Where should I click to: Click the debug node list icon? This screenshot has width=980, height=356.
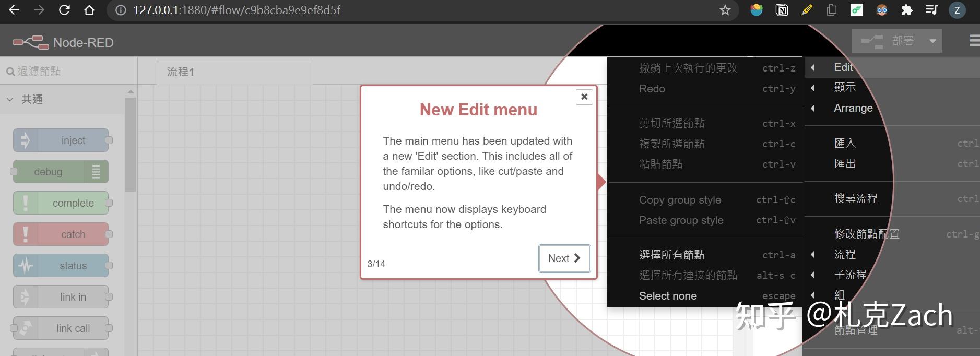click(x=96, y=172)
